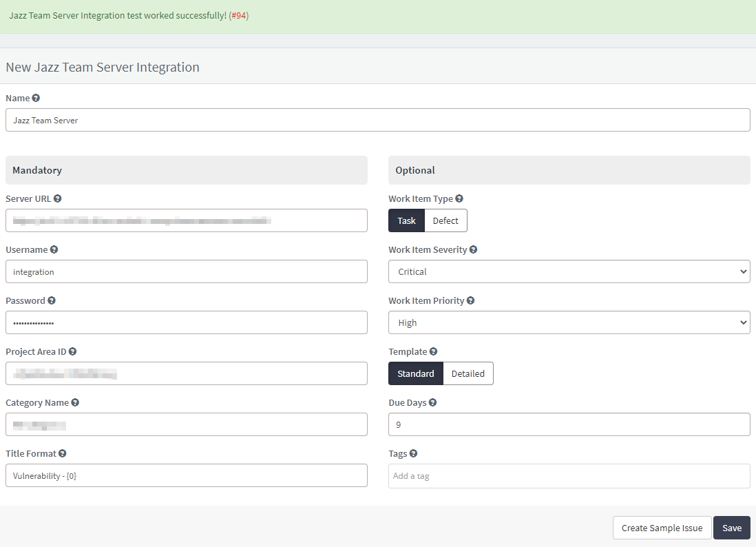Switch template to Detailed

coord(468,373)
